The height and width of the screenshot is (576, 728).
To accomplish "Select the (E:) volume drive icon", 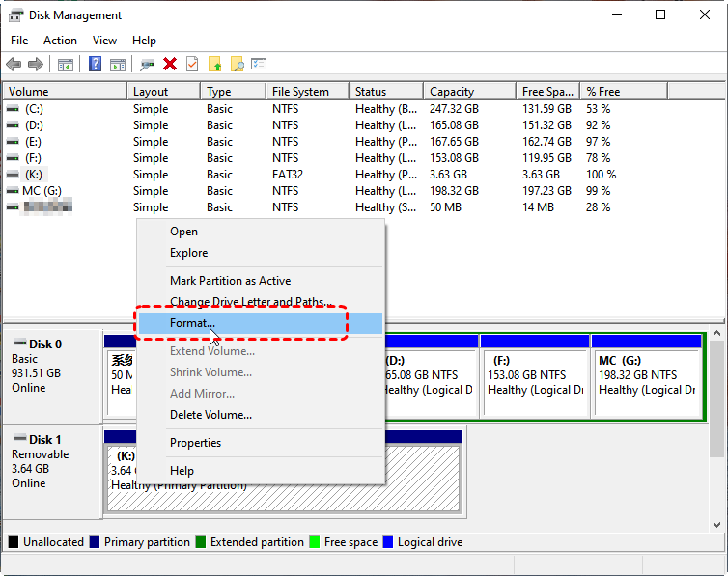I will [13, 142].
